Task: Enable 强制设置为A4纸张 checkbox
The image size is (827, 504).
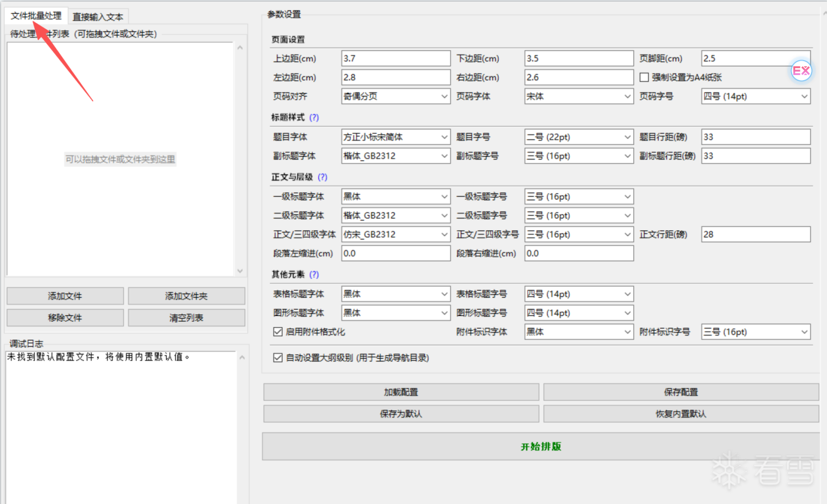Action: [644, 78]
